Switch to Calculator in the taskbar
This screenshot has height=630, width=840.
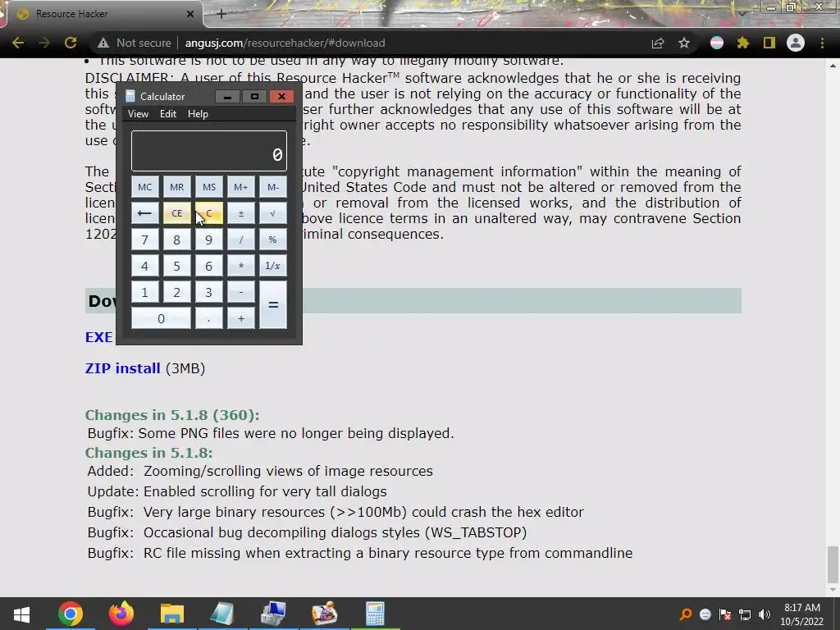(x=375, y=614)
